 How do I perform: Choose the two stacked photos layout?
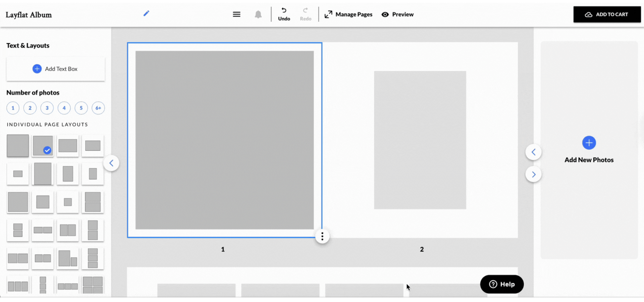point(93,202)
